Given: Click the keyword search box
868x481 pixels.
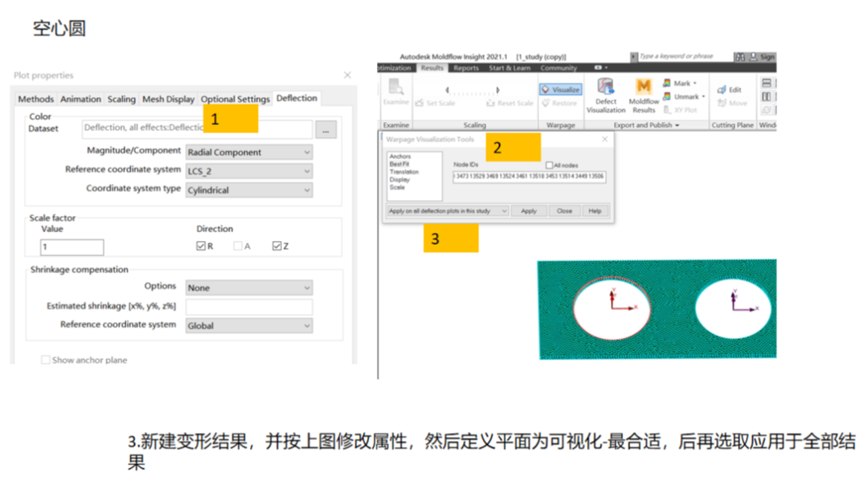Looking at the screenshot, I should (684, 56).
